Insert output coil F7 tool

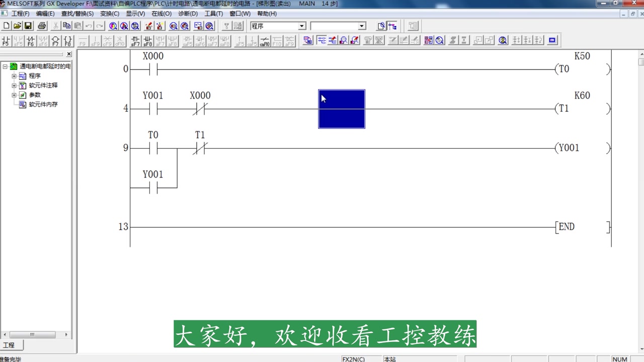tap(55, 41)
